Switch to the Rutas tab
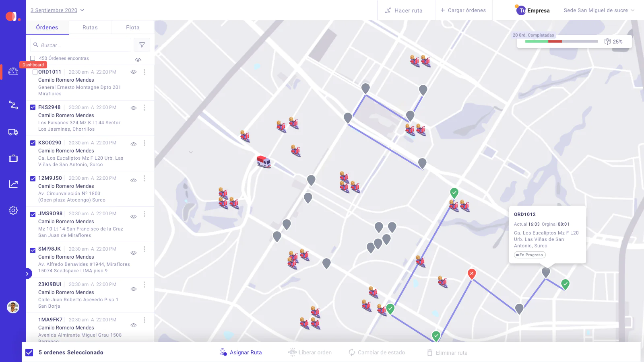 coord(90,27)
